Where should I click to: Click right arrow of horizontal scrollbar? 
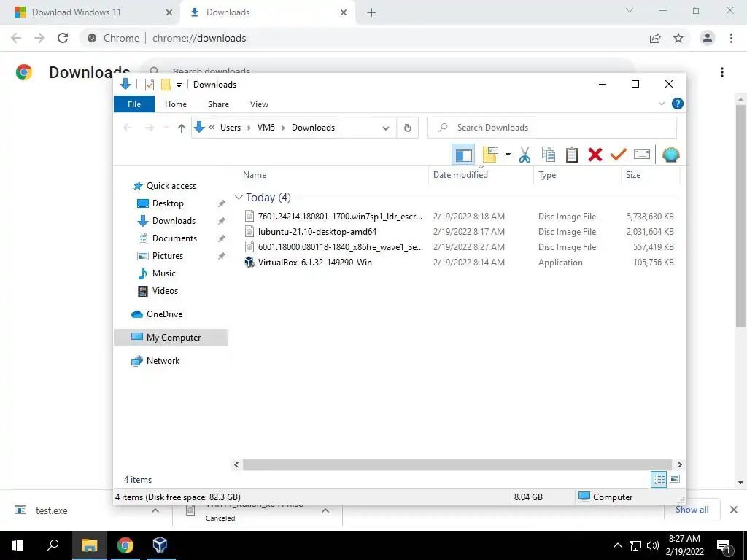(x=679, y=464)
